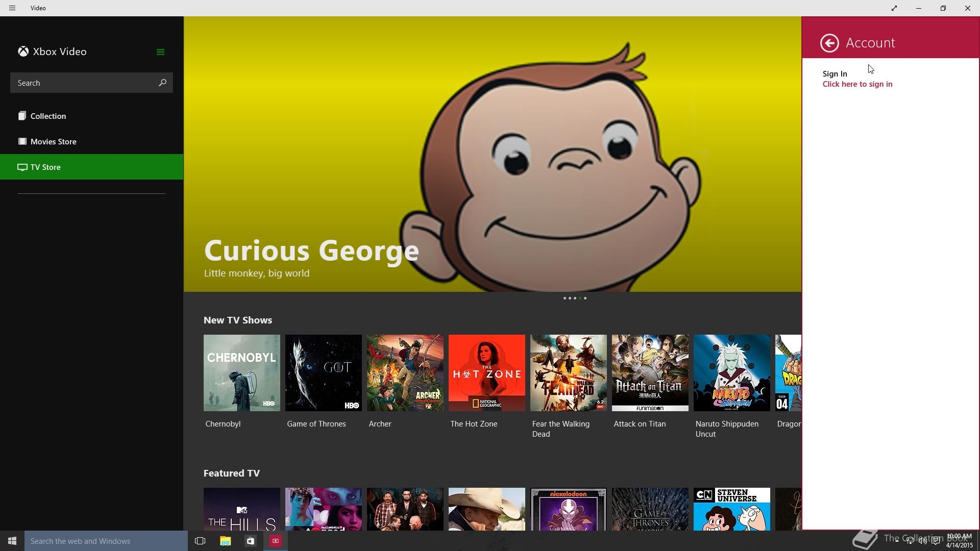Screen dimensions: 980x551
Task: Click the Xbox logo icon
Action: pyautogui.click(x=23, y=52)
